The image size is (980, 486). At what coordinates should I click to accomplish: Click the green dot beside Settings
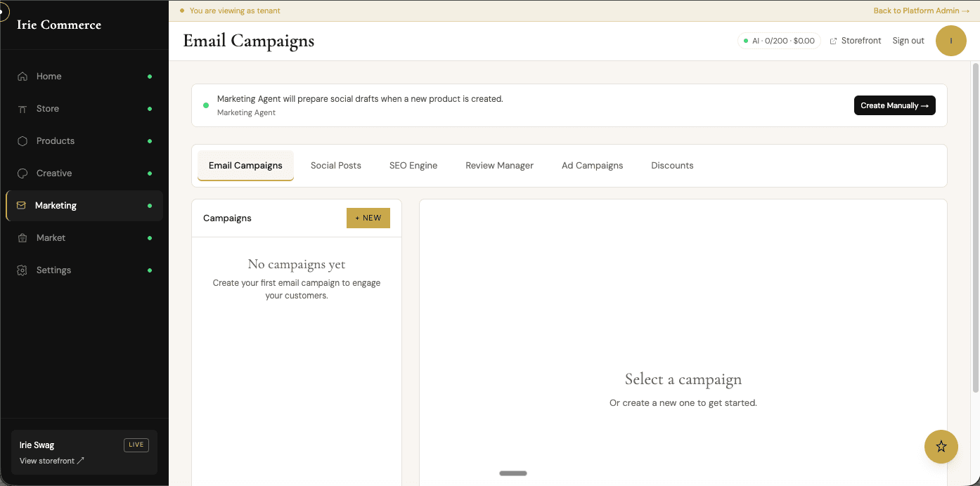click(x=150, y=270)
